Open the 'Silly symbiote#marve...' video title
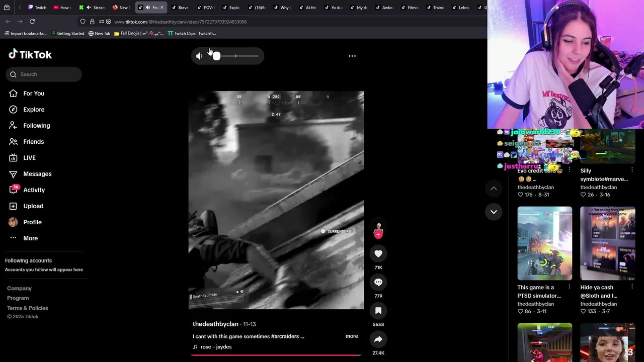Viewport: 644px width, 362px height. tap(604, 175)
